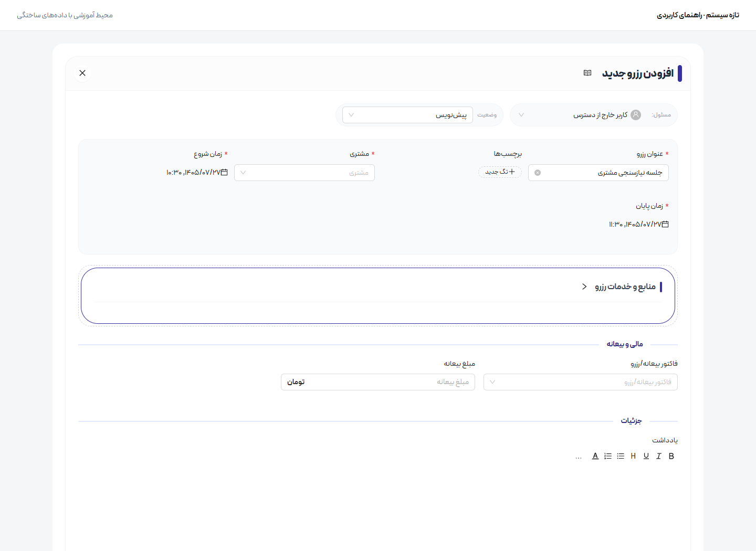
Task: Click calendar icon of end time (زمان پایان)
Action: click(666, 224)
